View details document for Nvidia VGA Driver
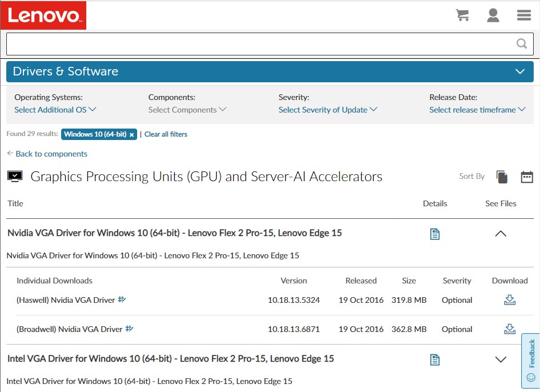This screenshot has width=540, height=392. coord(435,234)
